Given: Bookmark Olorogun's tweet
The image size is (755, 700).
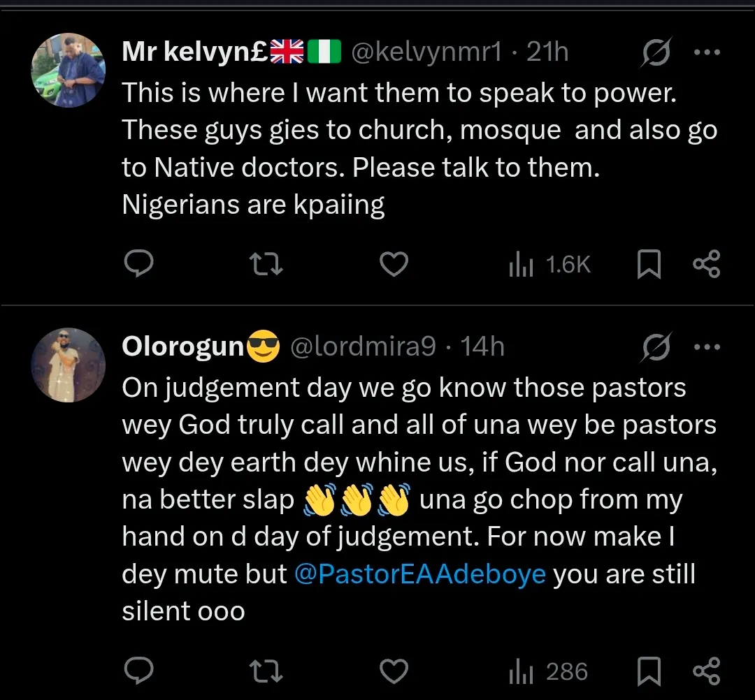Looking at the screenshot, I should (x=649, y=671).
